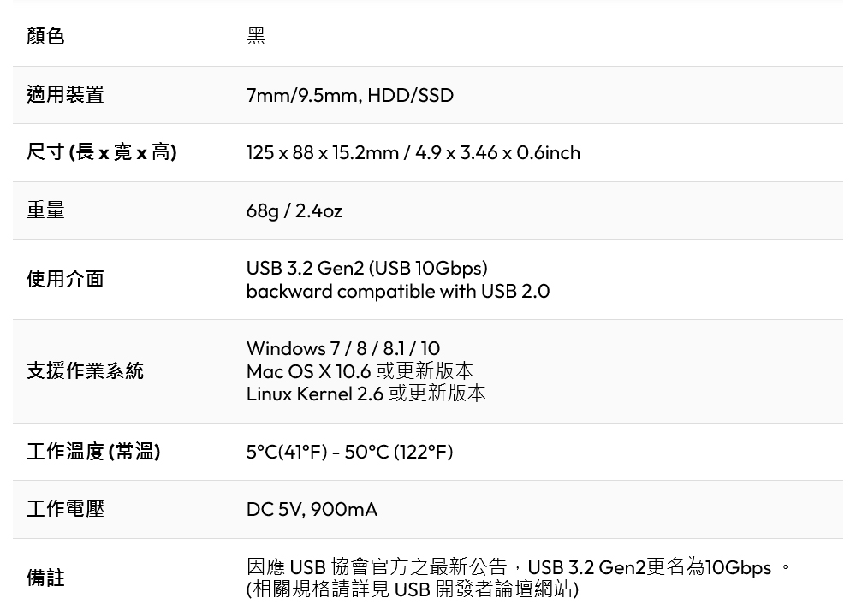
Task: Click the 顏色 row label
Action: [45, 36]
